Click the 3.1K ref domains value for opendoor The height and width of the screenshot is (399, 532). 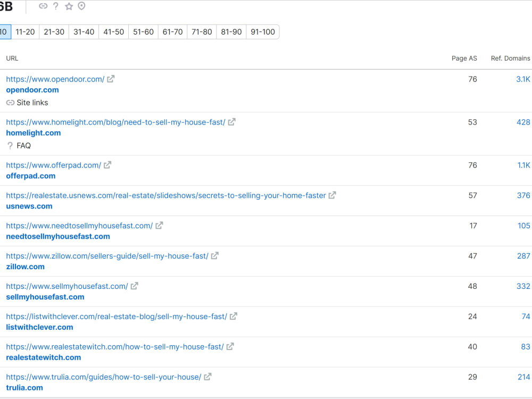[523, 79]
